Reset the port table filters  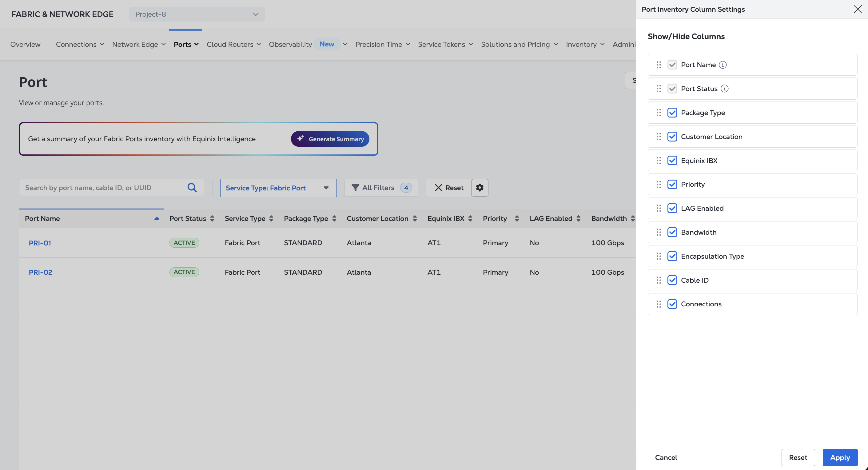[449, 188]
